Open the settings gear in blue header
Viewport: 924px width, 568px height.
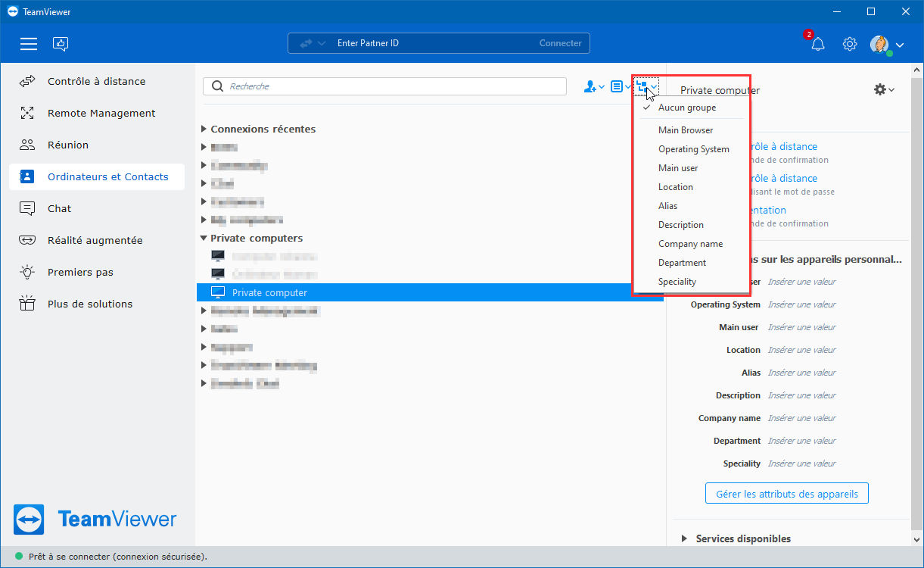click(x=850, y=44)
